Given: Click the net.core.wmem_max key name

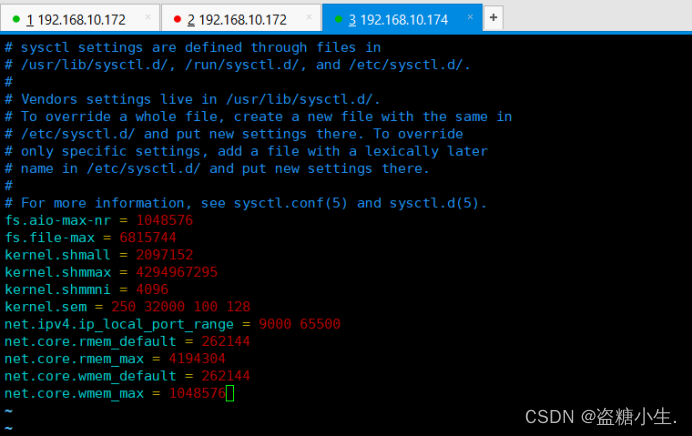Looking at the screenshot, I should (74, 393).
